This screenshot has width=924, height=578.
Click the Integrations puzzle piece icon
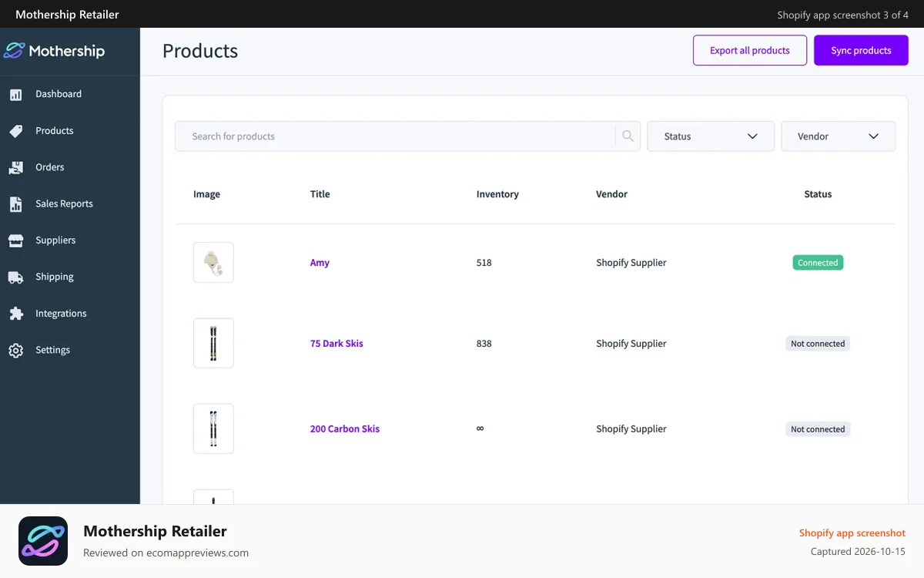pyautogui.click(x=15, y=314)
